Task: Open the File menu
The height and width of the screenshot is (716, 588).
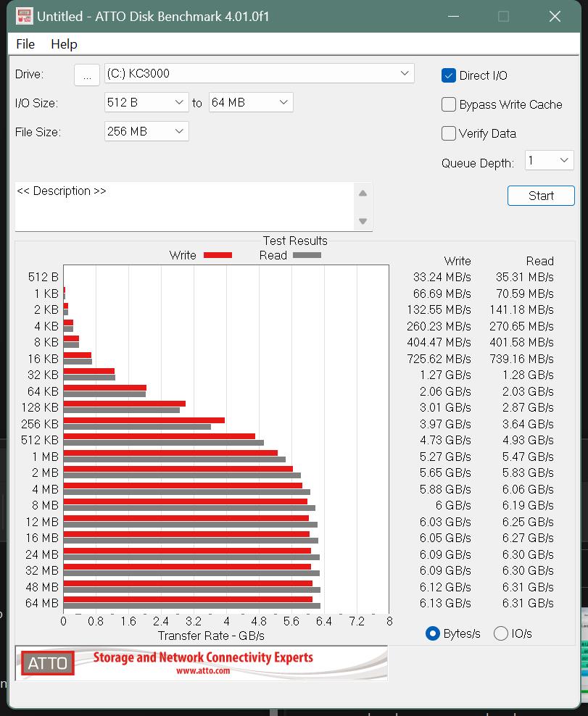Action: pos(25,44)
